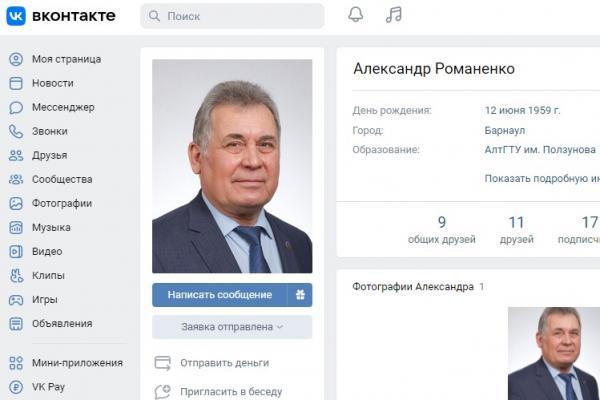Open the notifications bell icon
Image resolution: width=600 pixels, height=400 pixels.
355,15
